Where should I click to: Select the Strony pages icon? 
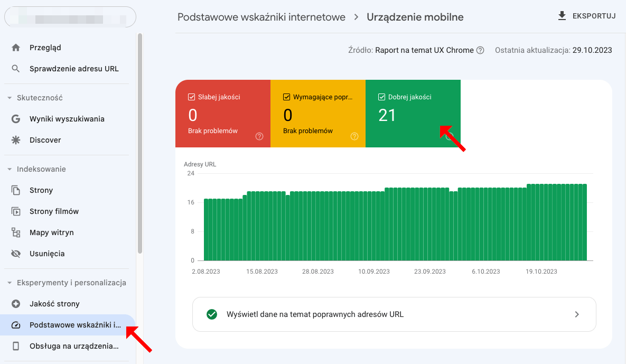pos(16,190)
